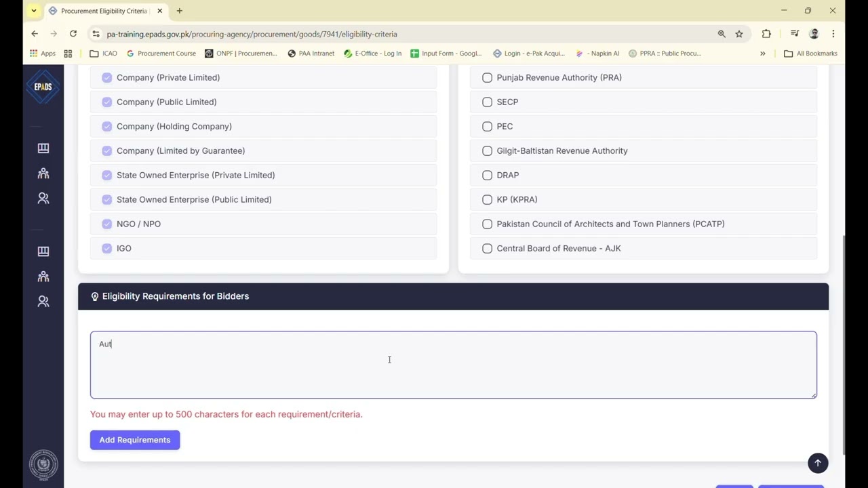Viewport: 868px width, 488px height.
Task: Open ONPF Procurement bookmark
Action: click(241, 54)
